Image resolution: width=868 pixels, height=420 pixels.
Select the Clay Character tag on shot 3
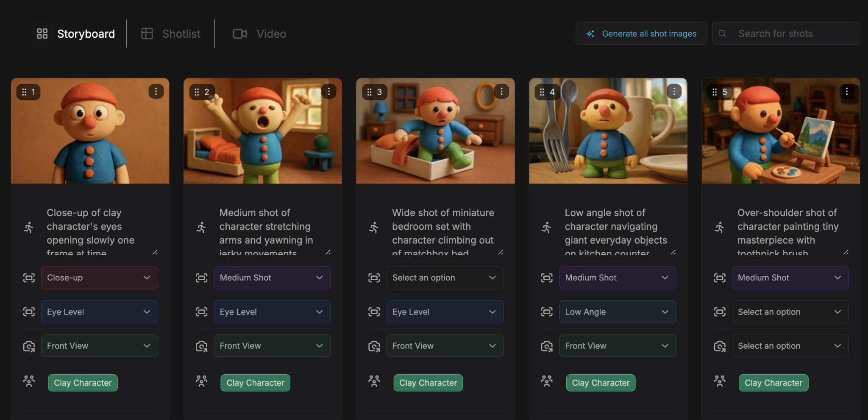coord(428,382)
